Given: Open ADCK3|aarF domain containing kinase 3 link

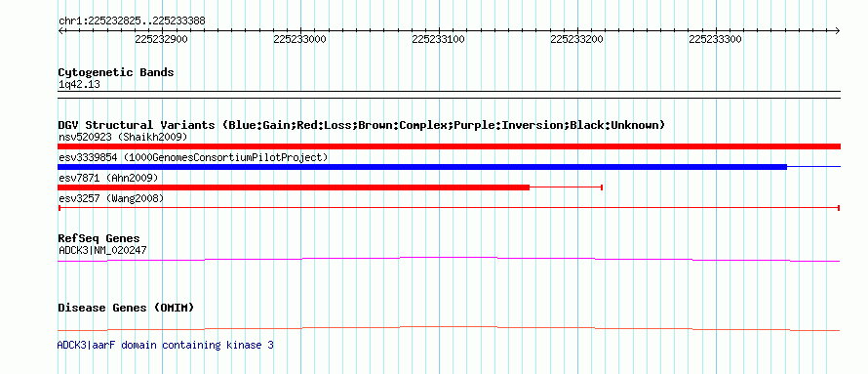Looking at the screenshot, I should point(166,345).
